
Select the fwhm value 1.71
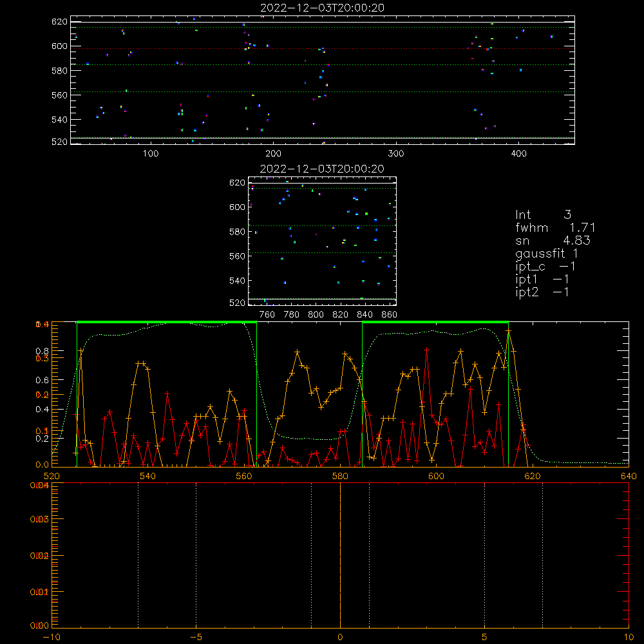(x=582, y=227)
